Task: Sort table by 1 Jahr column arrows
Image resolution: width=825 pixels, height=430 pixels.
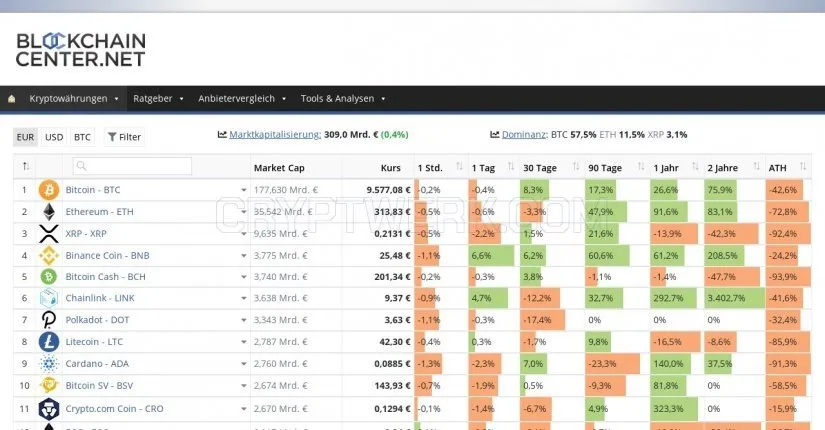Action: 695,167
